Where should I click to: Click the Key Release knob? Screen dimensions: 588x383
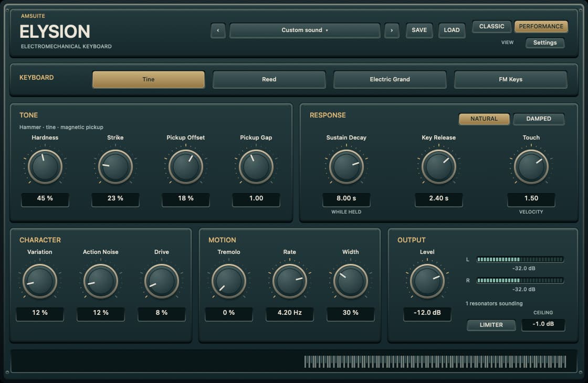(439, 167)
